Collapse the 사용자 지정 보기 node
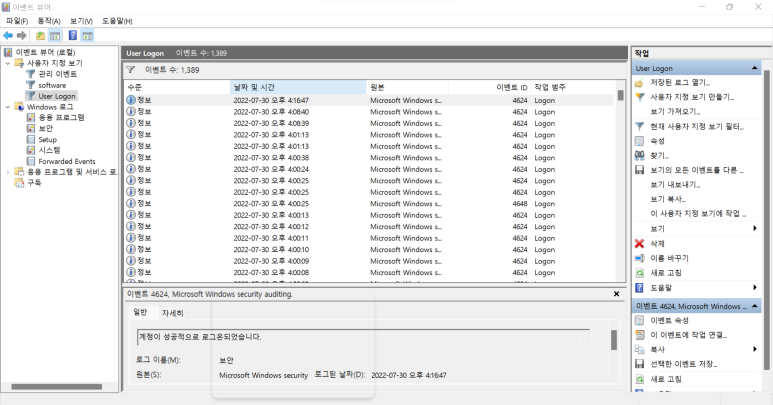 coord(7,63)
